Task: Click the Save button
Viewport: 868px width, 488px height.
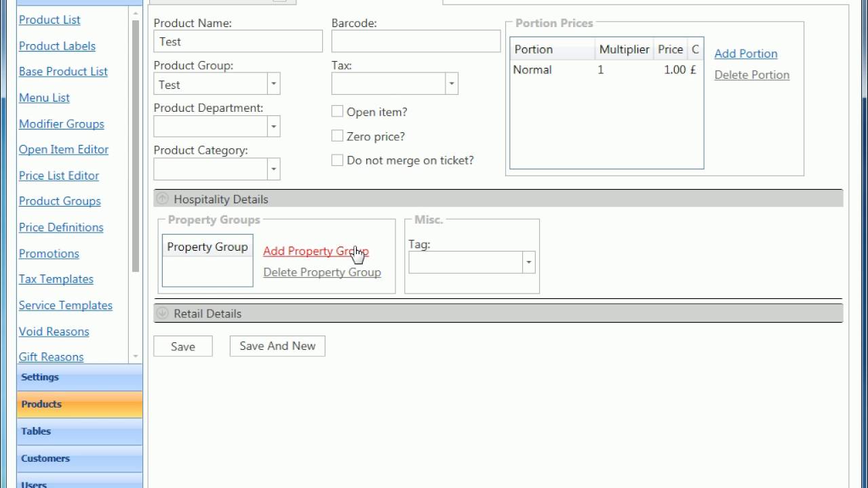Action: 183,346
